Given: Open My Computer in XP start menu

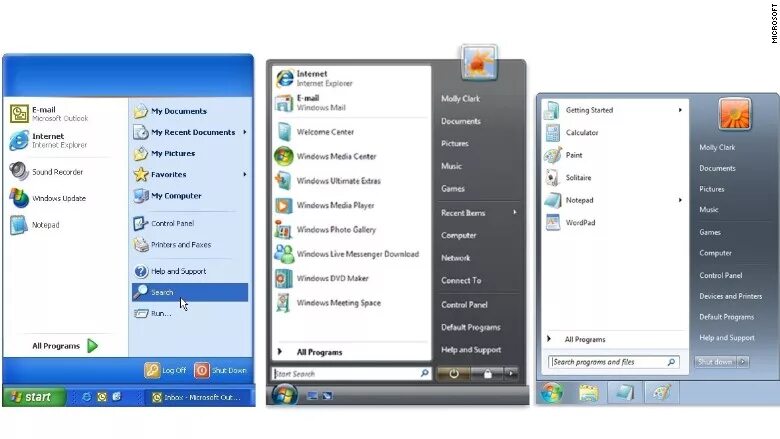Looking at the screenshot, I should coord(167,195).
